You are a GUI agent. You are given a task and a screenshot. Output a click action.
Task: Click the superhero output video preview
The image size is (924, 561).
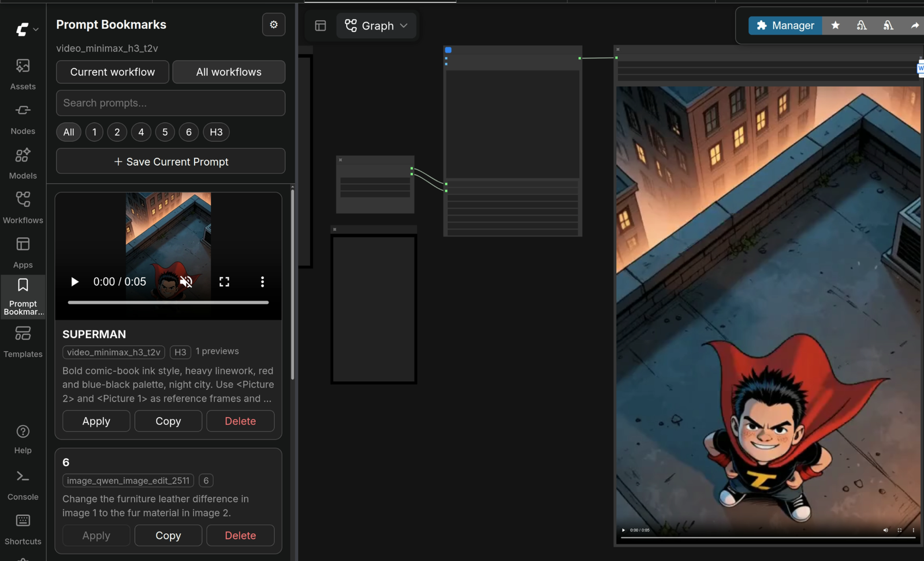[x=768, y=315]
